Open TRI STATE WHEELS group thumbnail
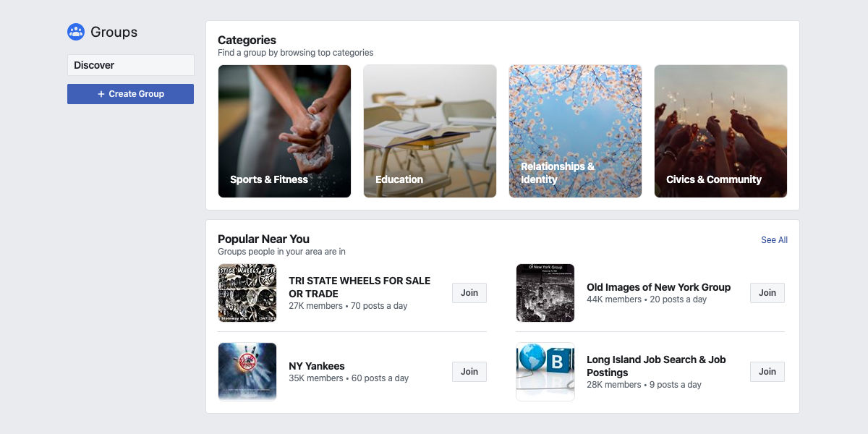This screenshot has height=434, width=868. point(247,293)
